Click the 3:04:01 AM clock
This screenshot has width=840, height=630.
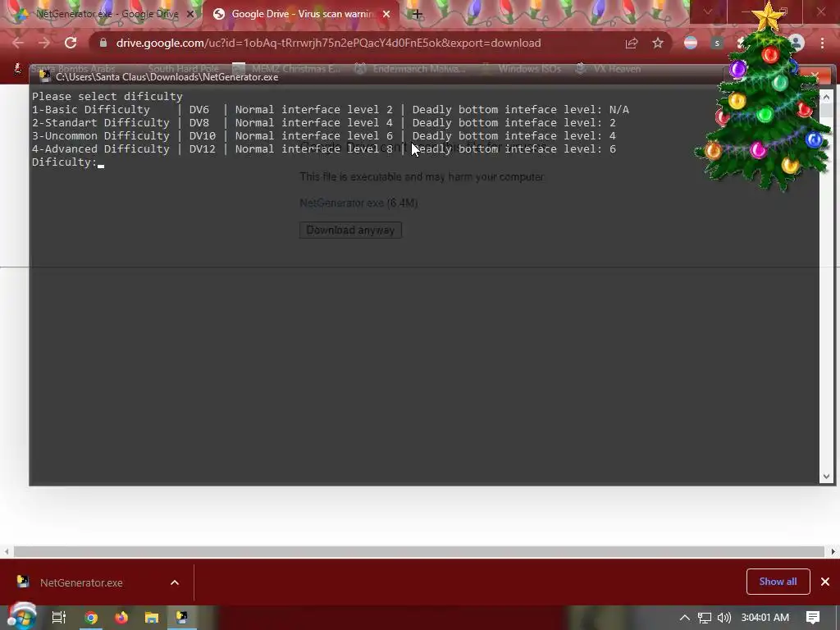coord(765,618)
